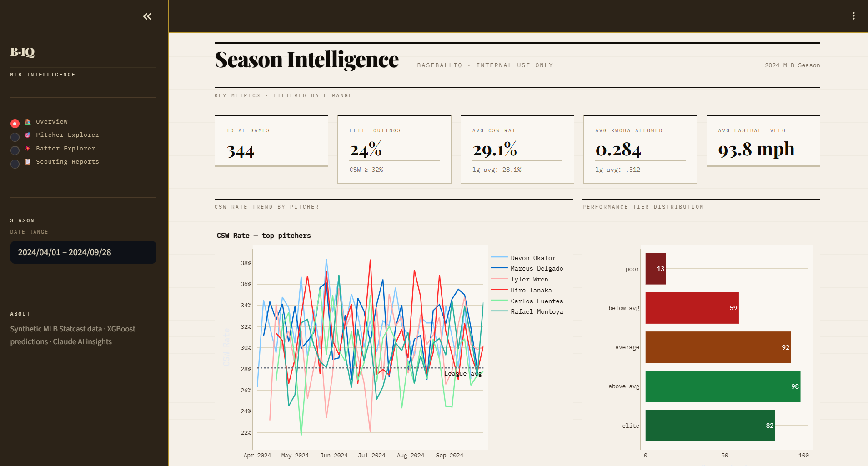Toggle Tyler Wren line in legend

click(520, 280)
